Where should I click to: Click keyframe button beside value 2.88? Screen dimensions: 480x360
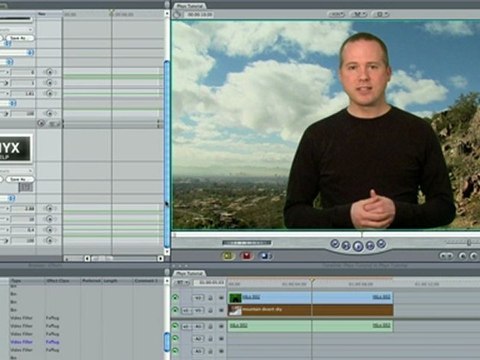[49, 209]
